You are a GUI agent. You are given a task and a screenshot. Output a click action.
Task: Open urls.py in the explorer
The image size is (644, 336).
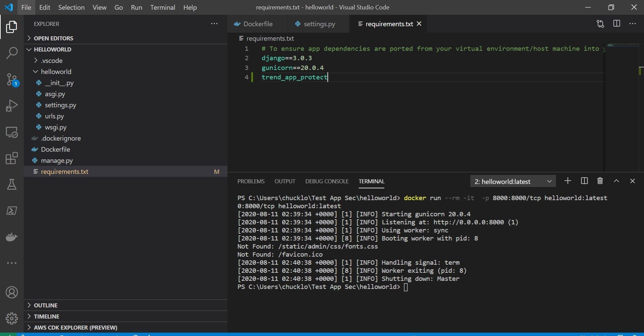(x=126, y=116)
